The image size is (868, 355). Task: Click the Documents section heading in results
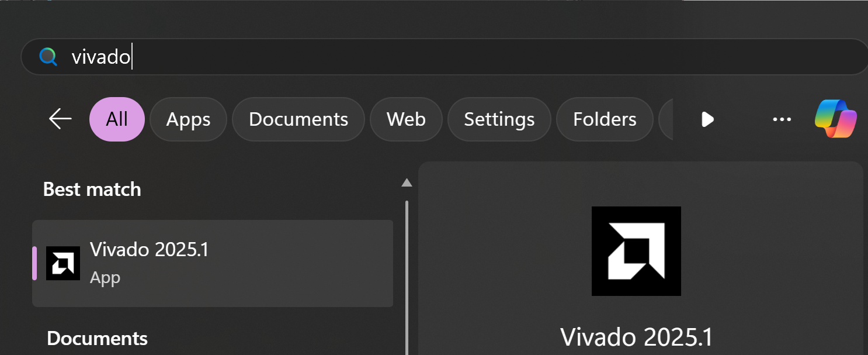point(97,339)
